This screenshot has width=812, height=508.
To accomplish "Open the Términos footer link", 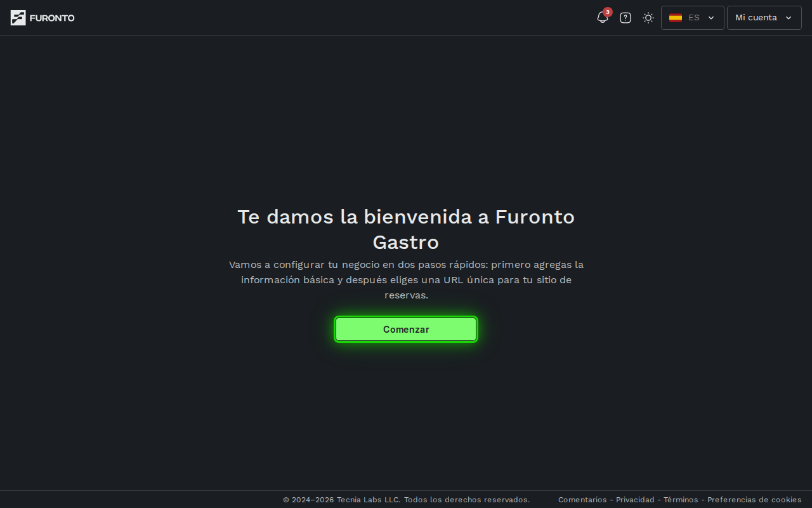I will [x=681, y=500].
